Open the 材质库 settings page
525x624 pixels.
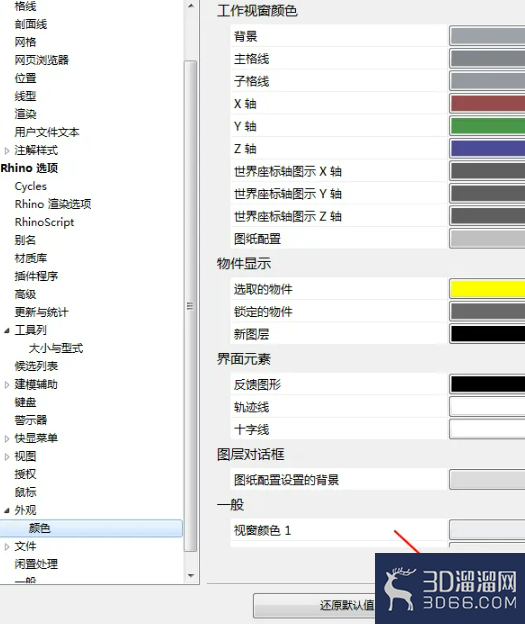click(x=31, y=258)
